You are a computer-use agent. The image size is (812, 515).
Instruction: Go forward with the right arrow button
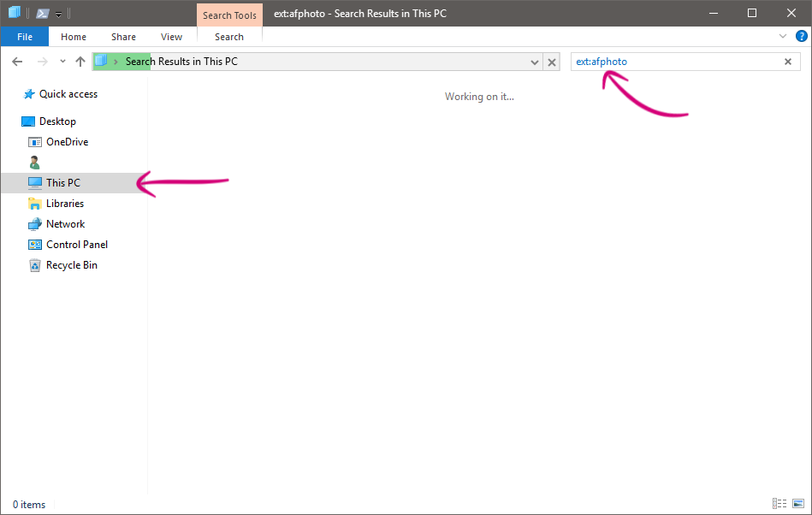(x=43, y=62)
